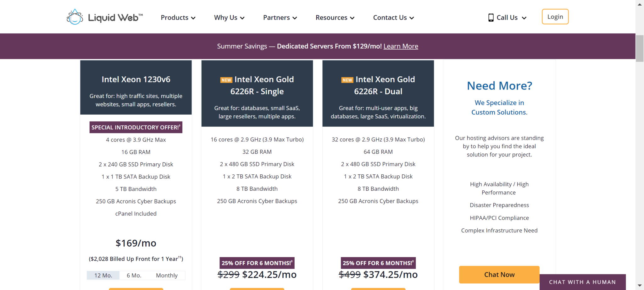Click the 16 GB RAM spec
Viewport: 644px width, 290px height.
pos(136,152)
